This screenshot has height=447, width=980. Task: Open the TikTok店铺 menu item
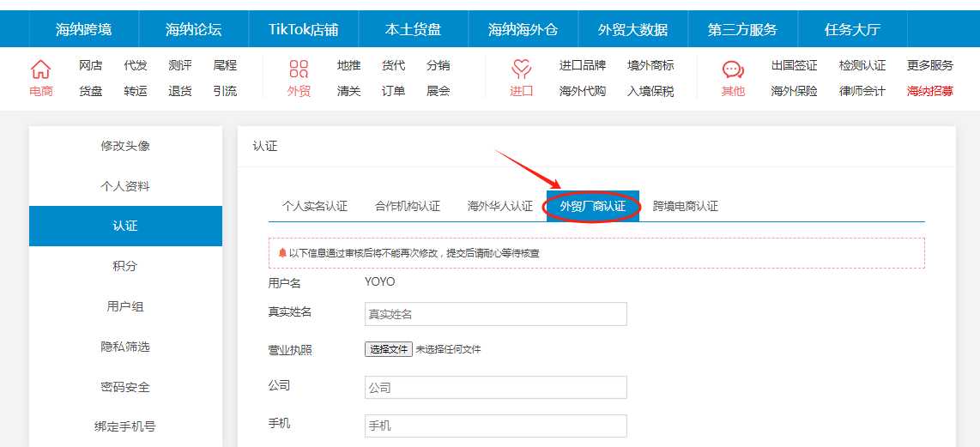[x=304, y=29]
